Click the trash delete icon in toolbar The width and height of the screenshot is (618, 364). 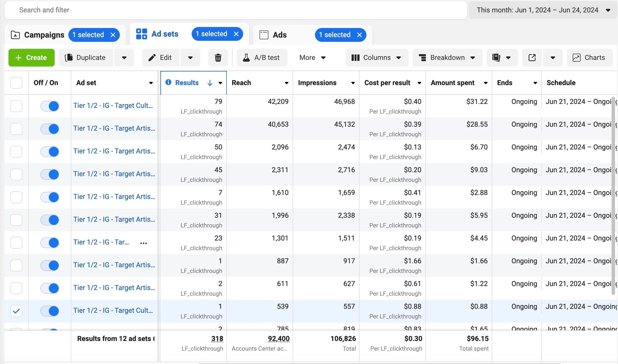point(218,58)
